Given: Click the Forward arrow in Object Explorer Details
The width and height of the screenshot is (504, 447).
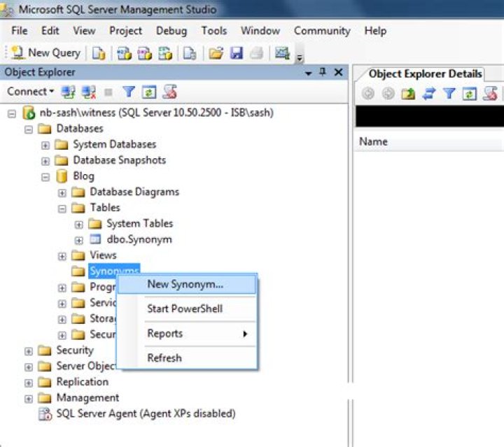Looking at the screenshot, I should click(x=388, y=94).
